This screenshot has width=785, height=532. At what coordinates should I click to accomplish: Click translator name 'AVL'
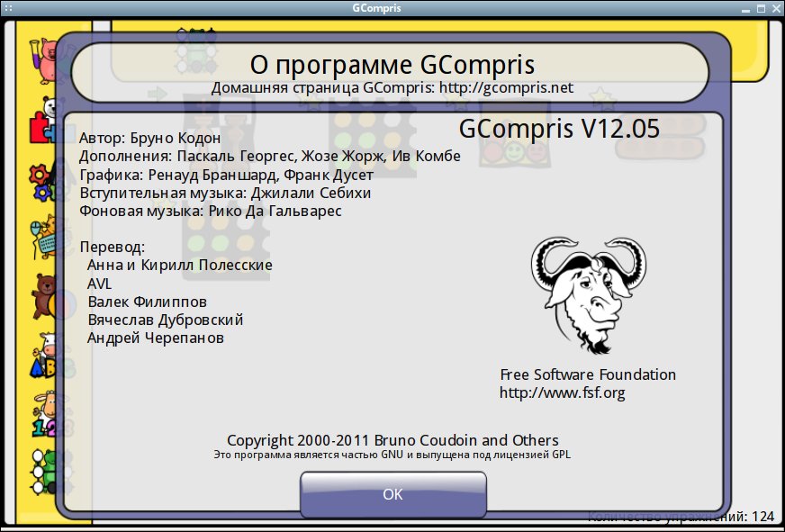tap(100, 284)
